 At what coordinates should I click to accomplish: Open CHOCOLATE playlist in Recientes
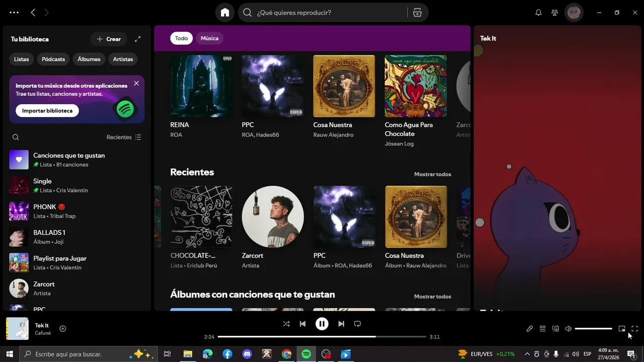201,227
